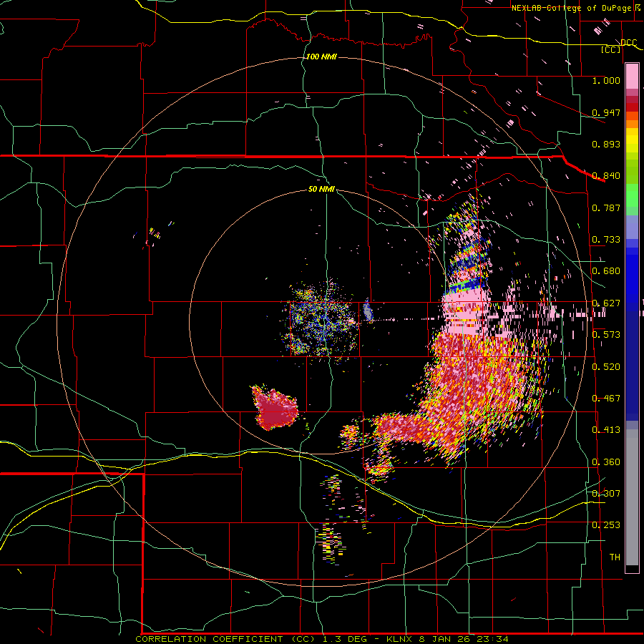Screen dimensions: 644x644
Task: Click the "KLNX" radar site identifier in the footer
Action: pos(400,639)
